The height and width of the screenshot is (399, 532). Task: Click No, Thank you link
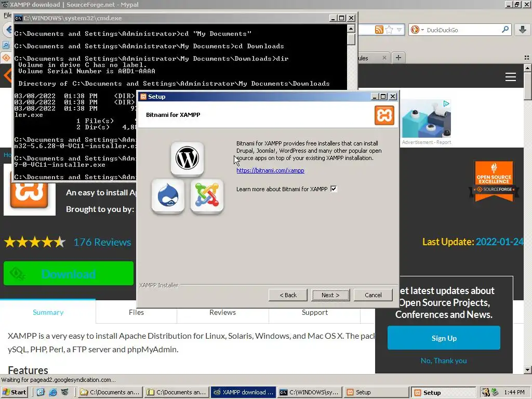click(x=444, y=361)
